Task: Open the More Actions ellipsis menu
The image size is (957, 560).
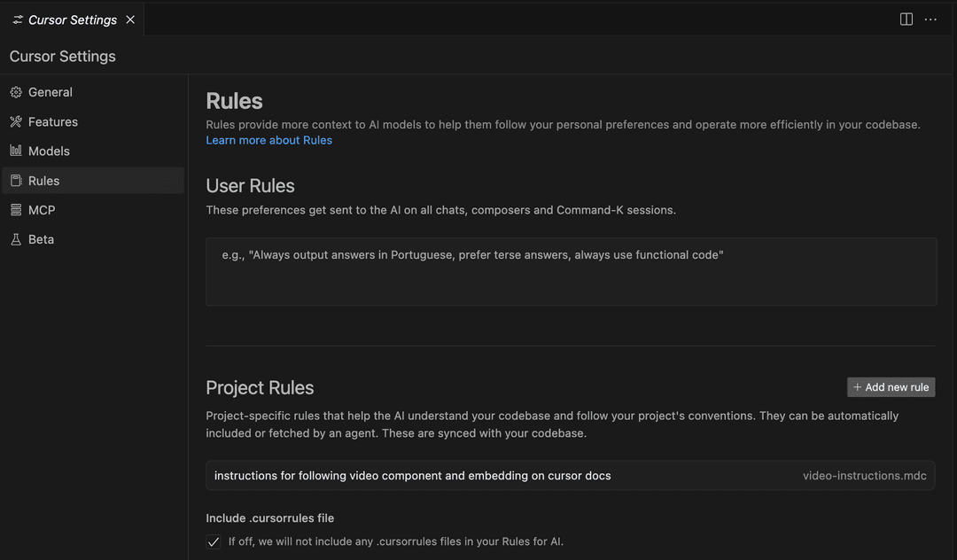Action: click(930, 19)
